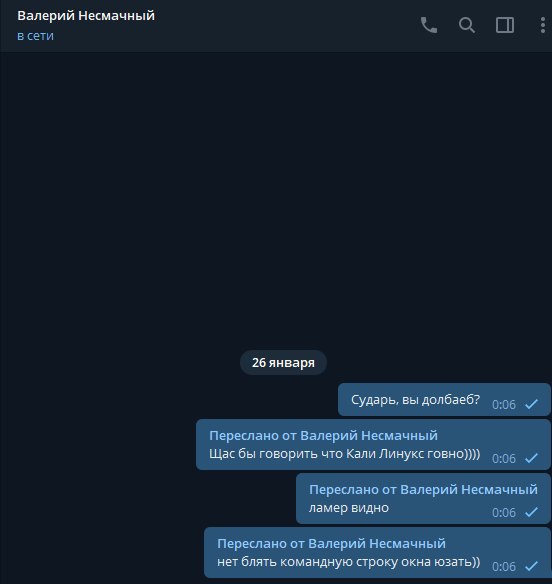Click the "ламер видно" message text

tap(349, 508)
